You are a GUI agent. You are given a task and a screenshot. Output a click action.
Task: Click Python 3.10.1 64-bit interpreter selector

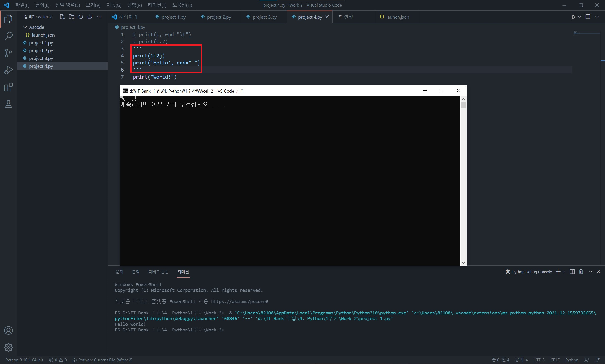(24, 360)
